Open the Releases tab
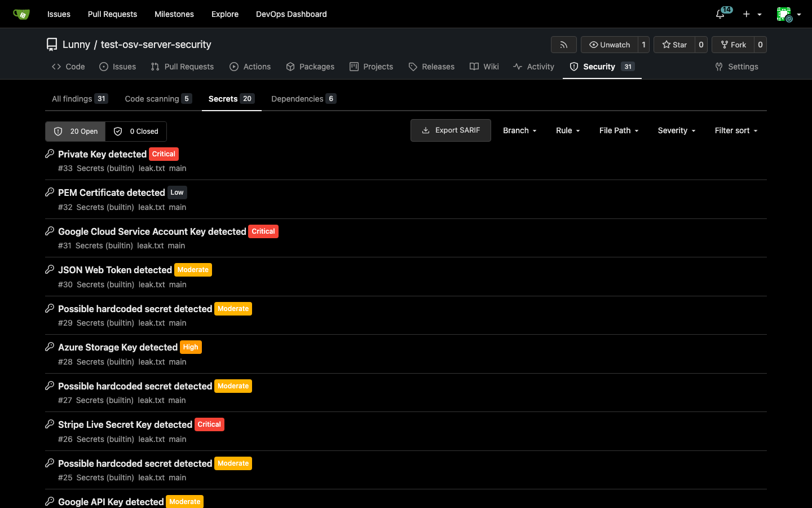This screenshot has height=508, width=812. [431, 67]
